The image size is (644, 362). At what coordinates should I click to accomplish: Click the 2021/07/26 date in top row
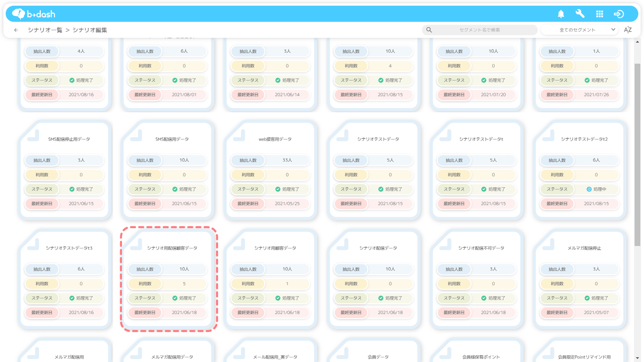point(596,95)
